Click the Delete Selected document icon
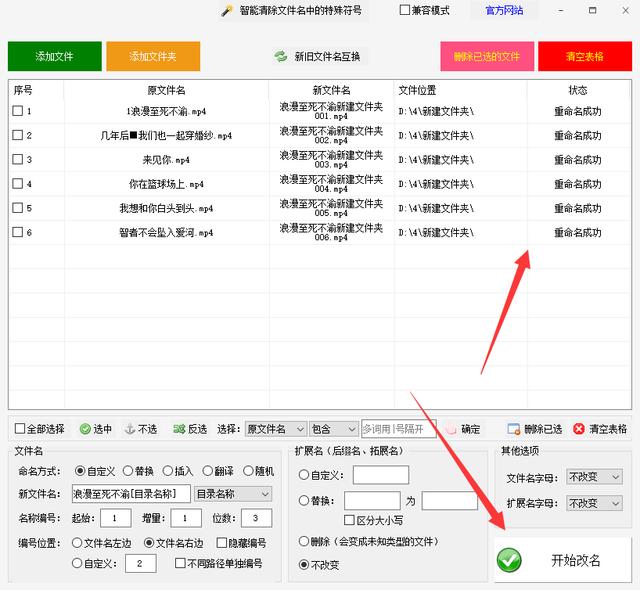This screenshot has height=590, width=640. click(513, 429)
